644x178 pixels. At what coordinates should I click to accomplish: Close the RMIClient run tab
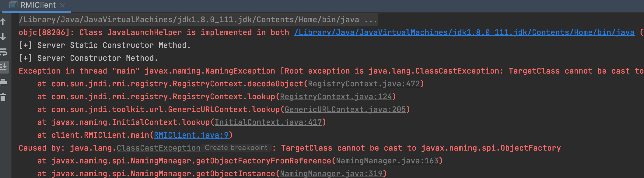(62, 5)
